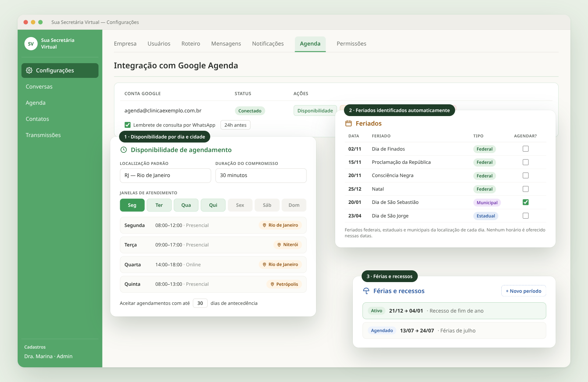Screen dimensions: 588x382
Task: Select the Férias de julho period row
Action: 454,331
